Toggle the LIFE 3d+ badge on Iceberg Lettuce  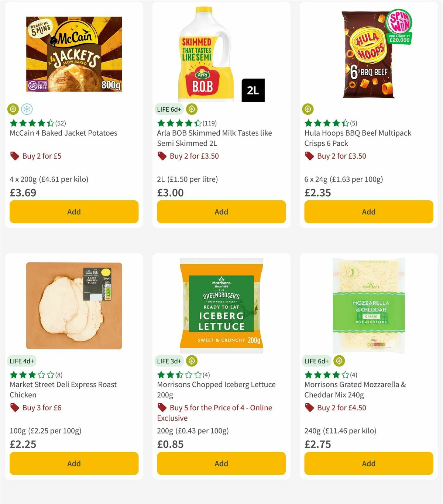(169, 361)
